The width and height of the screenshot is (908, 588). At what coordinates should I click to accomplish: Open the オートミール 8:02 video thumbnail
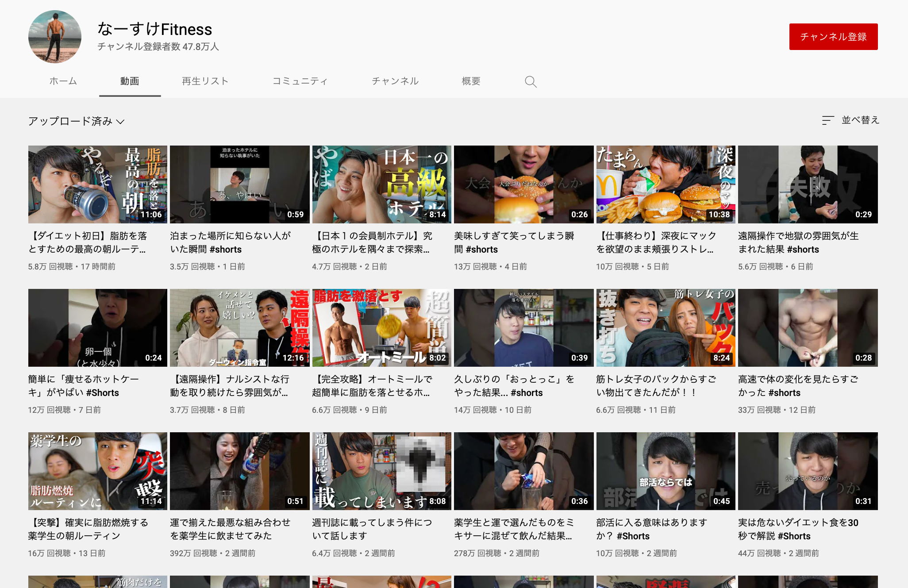coord(381,327)
